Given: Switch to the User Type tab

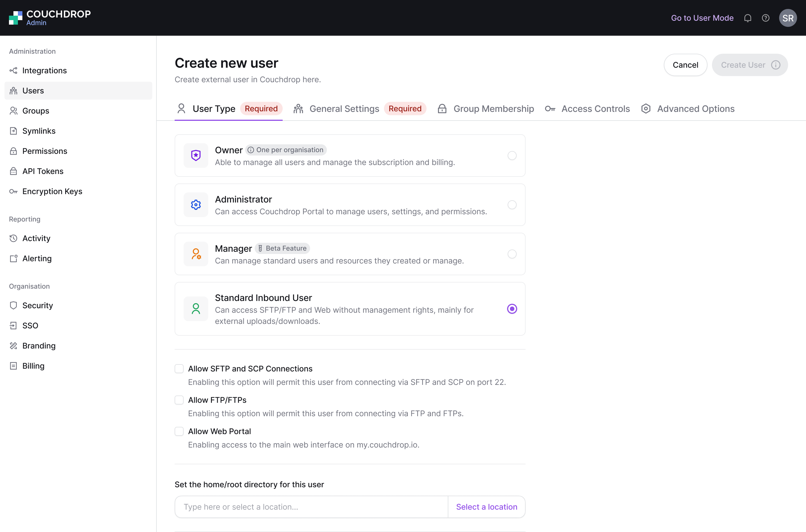Looking at the screenshot, I should click(x=228, y=109).
